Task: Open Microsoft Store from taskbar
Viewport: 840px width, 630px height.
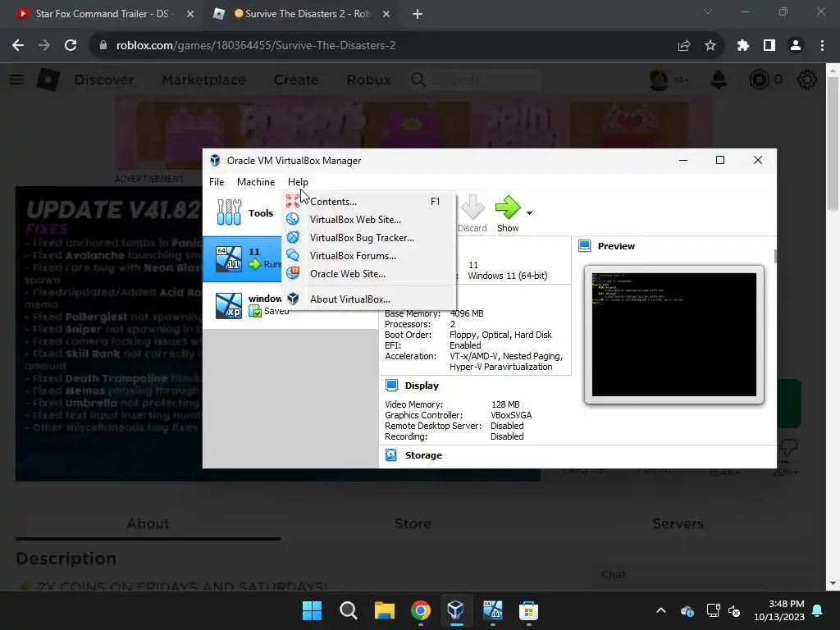Action: coord(528,610)
